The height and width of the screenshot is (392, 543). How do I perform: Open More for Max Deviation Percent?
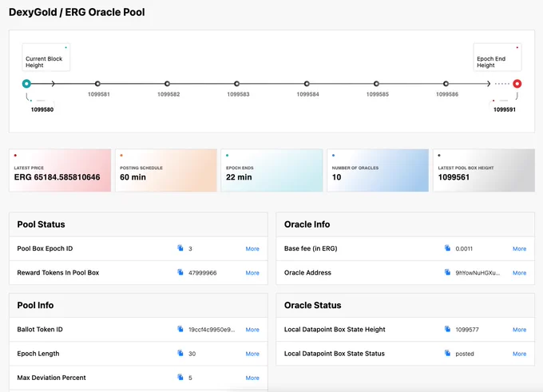[252, 378]
